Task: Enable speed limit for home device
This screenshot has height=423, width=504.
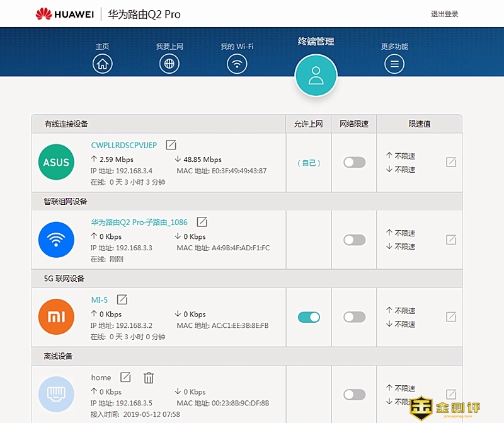Action: pos(354,395)
